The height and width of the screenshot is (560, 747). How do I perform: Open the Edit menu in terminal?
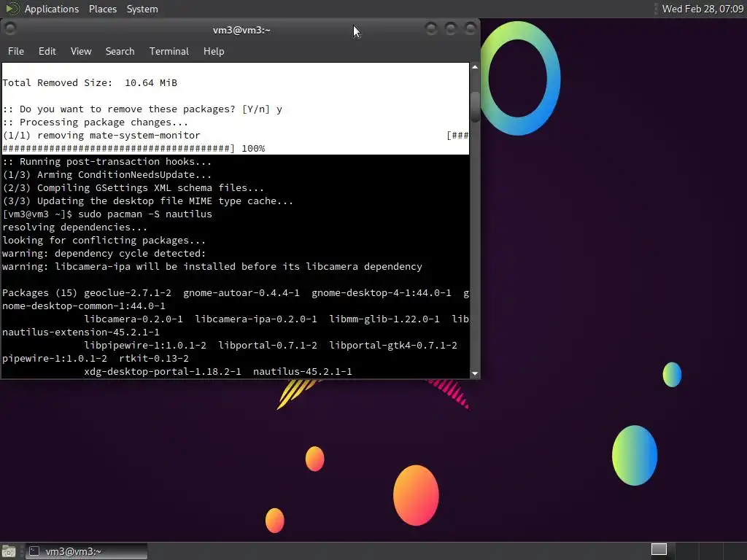(x=47, y=51)
